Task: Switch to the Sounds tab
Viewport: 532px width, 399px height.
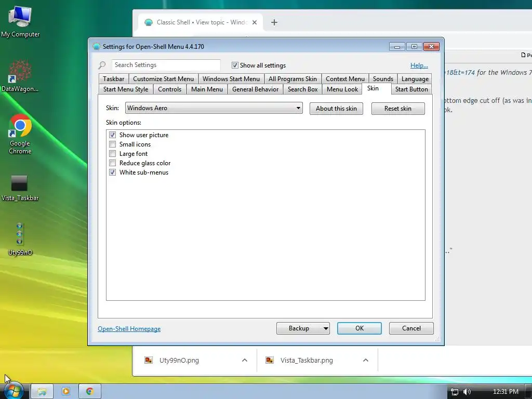Action: (383, 79)
